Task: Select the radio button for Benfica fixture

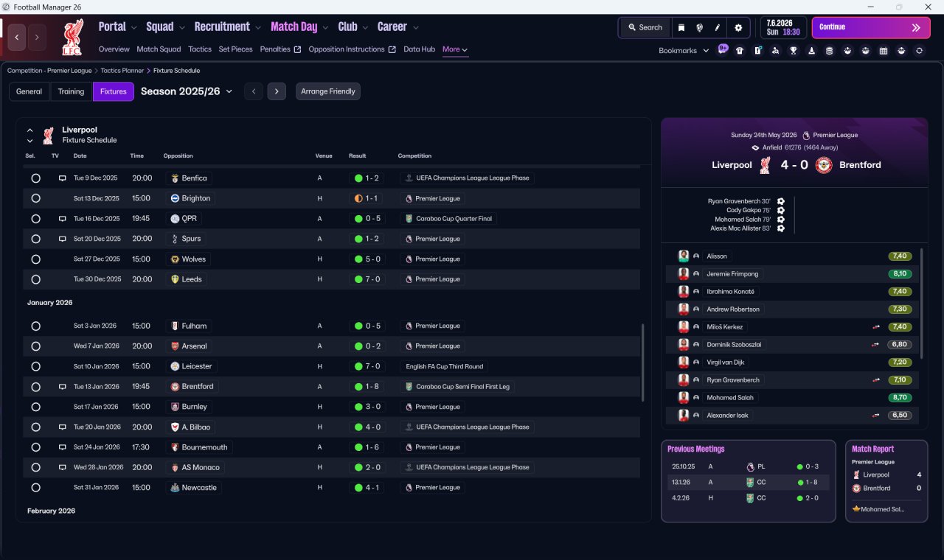Action: tap(35, 178)
